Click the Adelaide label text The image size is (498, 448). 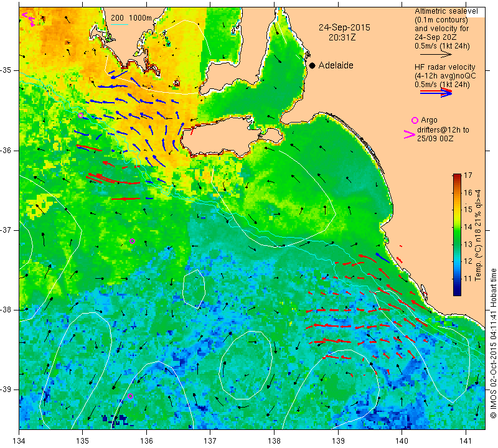(336, 65)
